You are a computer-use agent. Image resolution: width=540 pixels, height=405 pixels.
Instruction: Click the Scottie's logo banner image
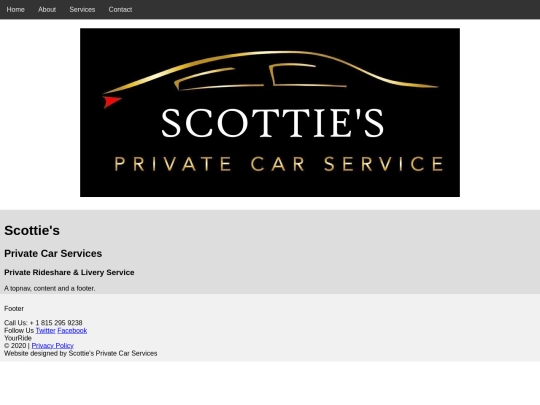[270, 113]
